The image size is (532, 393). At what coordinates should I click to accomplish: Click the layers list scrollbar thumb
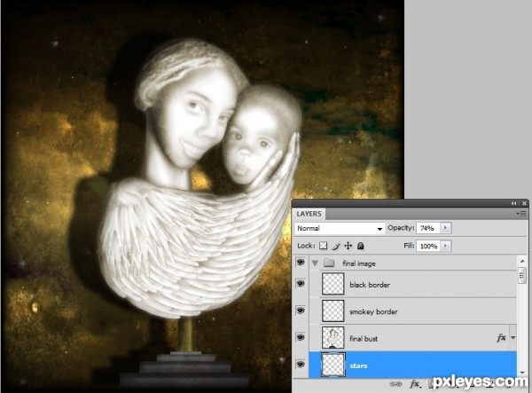[522, 274]
